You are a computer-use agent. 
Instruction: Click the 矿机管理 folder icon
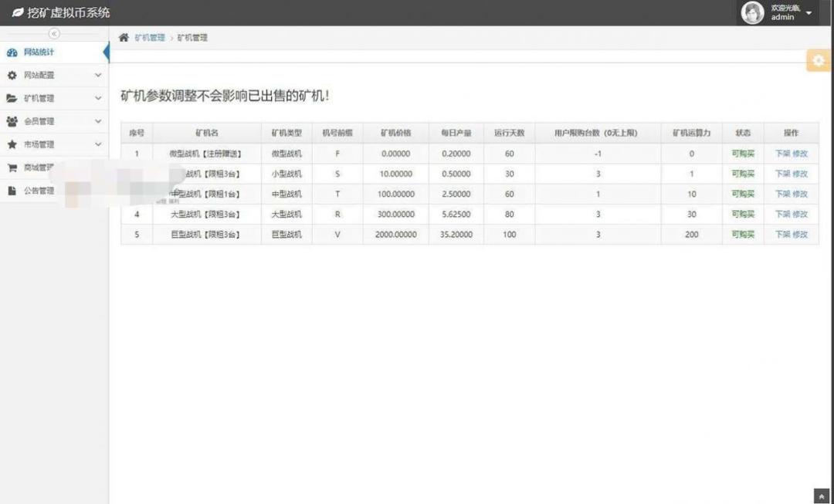(x=12, y=98)
